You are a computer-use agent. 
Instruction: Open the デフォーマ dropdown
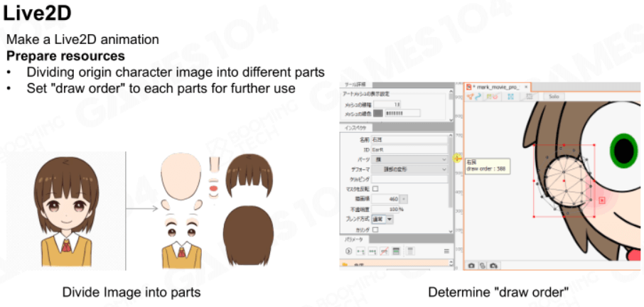pos(409,169)
